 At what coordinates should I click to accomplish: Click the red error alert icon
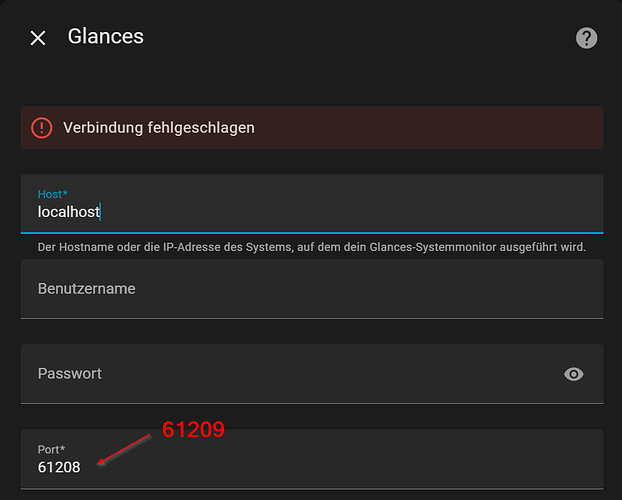point(41,128)
